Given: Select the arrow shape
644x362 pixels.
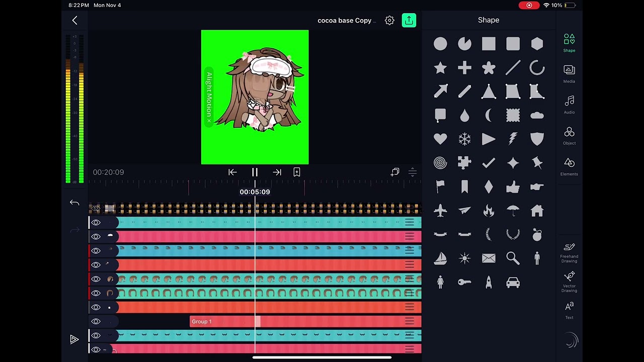Looking at the screenshot, I should 440,92.
